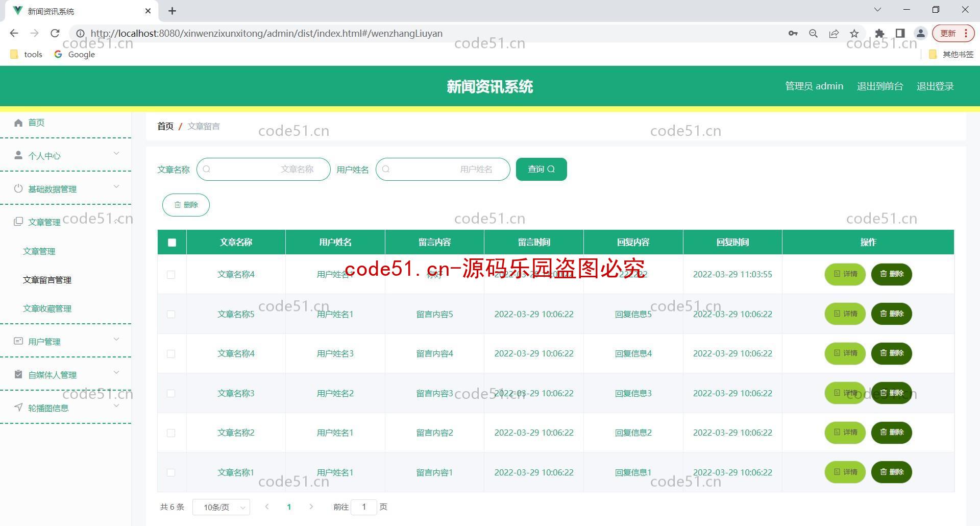Screen dimensions: 980x526
Task: Click the send icon beside 轮播图信息
Action: point(18,408)
